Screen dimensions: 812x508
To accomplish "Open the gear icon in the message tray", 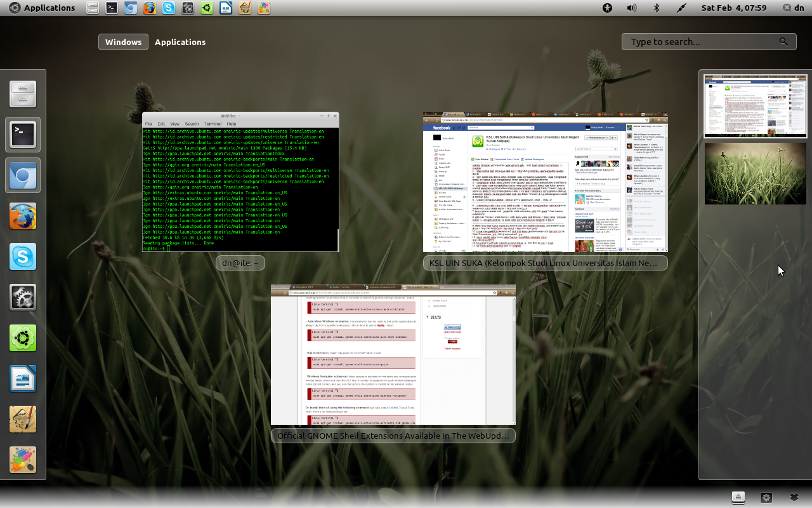I will [766, 497].
